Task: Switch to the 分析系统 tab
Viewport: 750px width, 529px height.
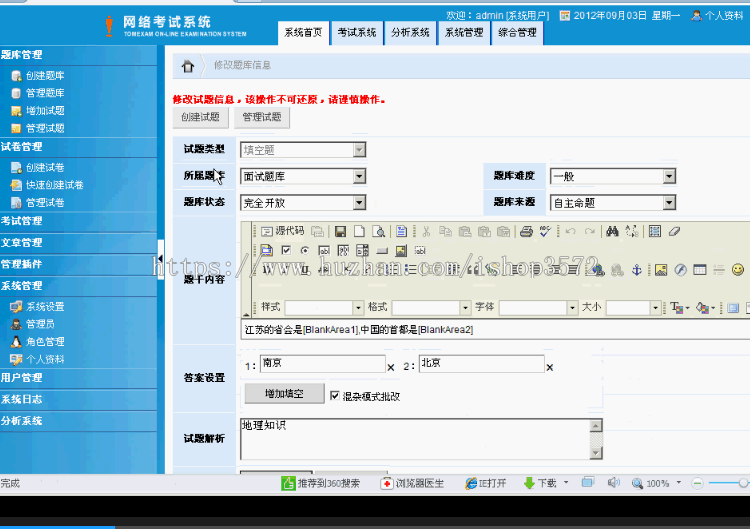Action: [410, 33]
